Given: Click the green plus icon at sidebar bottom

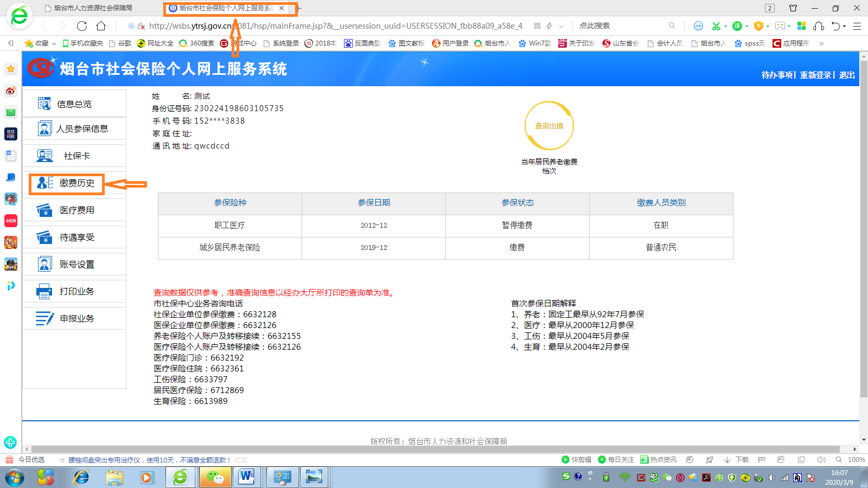Looking at the screenshot, I should [10, 442].
